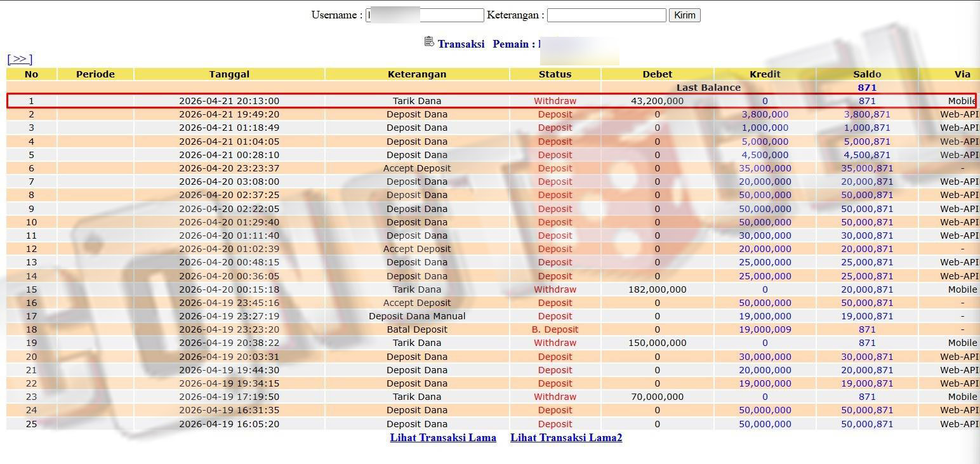Click the clipboard icon beside Transaksi
The image size is (980, 464).
[x=429, y=42]
